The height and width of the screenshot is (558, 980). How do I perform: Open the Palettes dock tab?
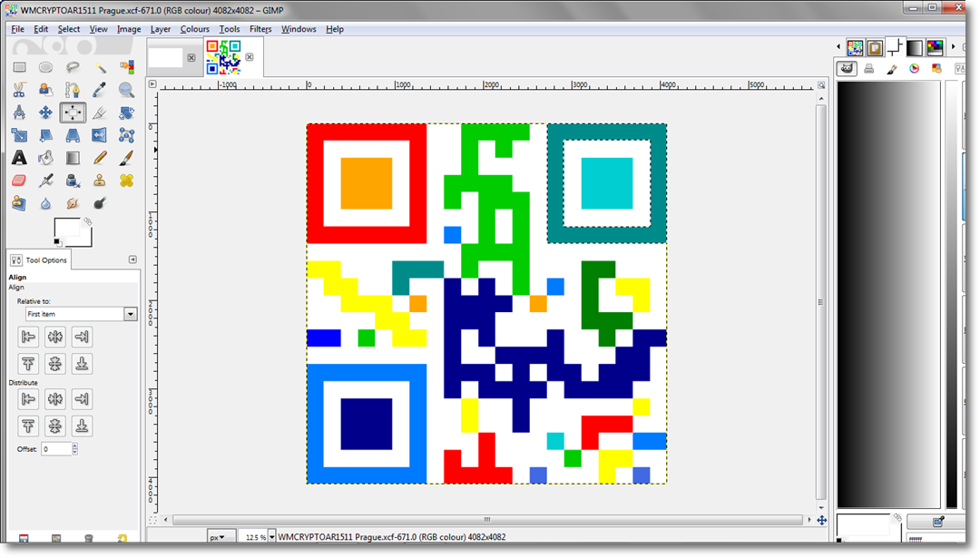click(x=935, y=47)
